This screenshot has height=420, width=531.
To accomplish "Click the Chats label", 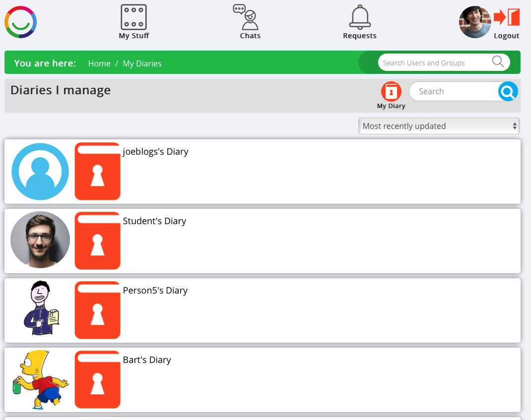I will tap(250, 36).
